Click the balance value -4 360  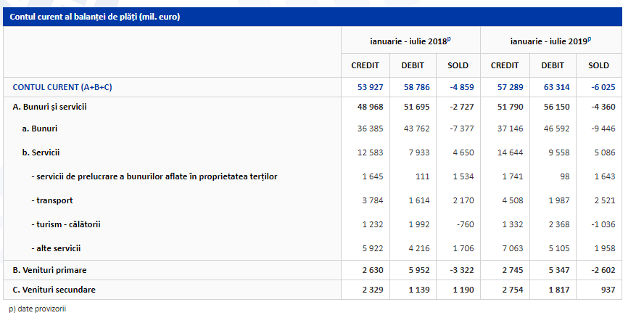pyautogui.click(x=603, y=107)
